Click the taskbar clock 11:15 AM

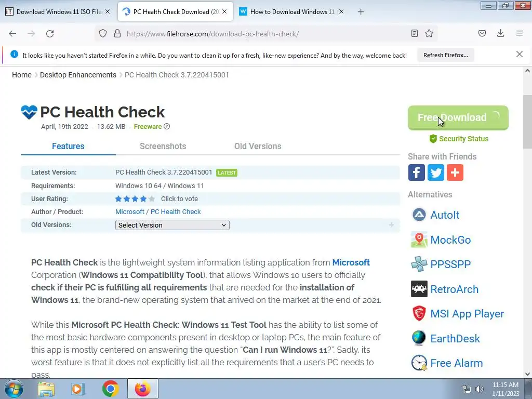[506, 385]
